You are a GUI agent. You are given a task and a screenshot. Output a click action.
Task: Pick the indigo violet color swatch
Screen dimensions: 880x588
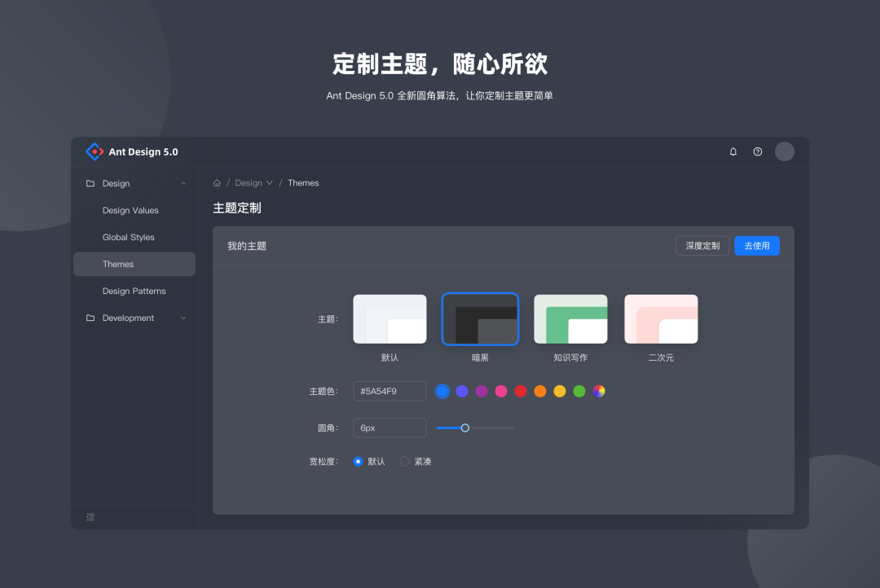point(462,391)
